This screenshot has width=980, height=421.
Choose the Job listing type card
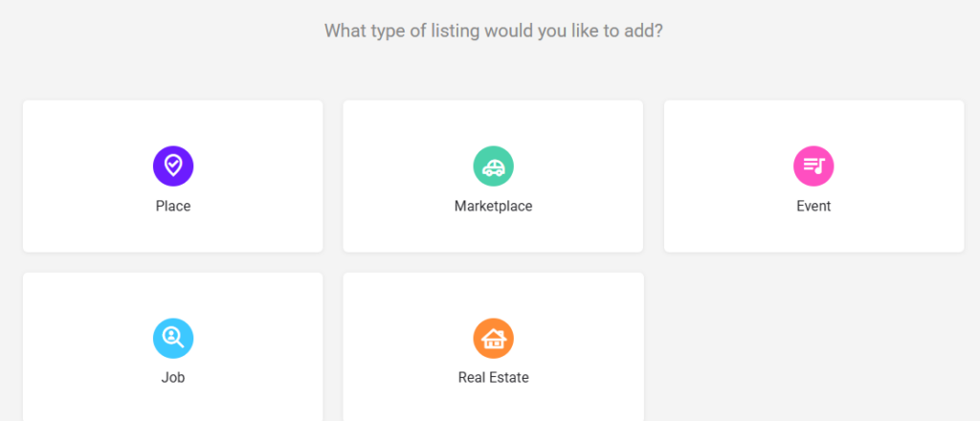173,346
